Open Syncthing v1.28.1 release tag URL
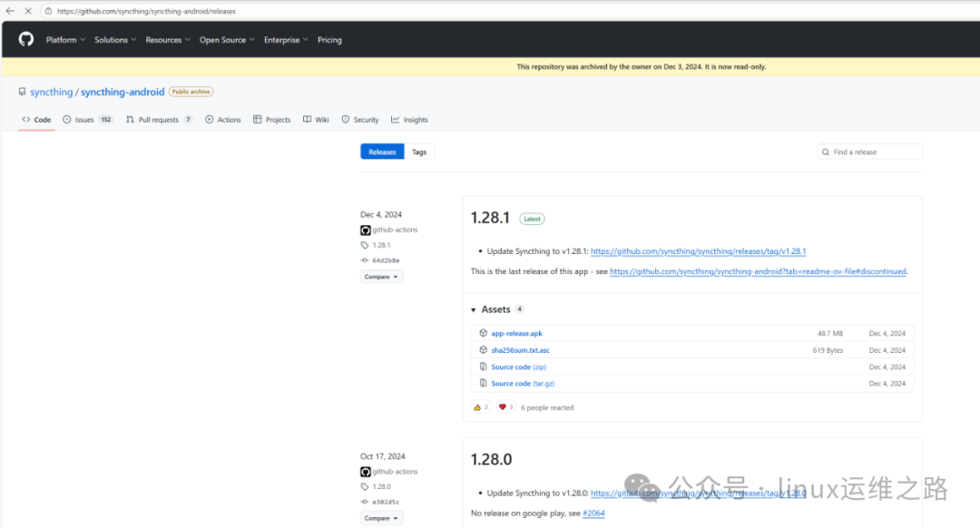Image resolution: width=980 pixels, height=528 pixels. 698,251
